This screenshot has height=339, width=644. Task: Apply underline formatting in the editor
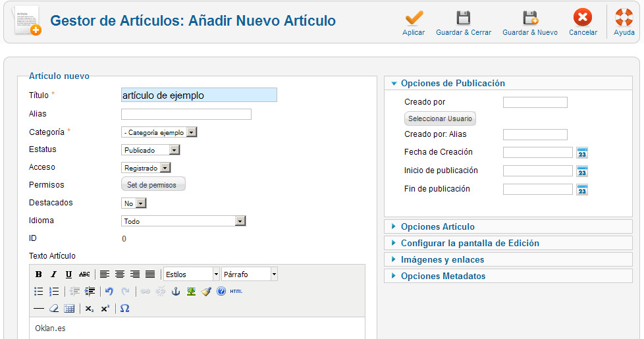[x=68, y=274]
